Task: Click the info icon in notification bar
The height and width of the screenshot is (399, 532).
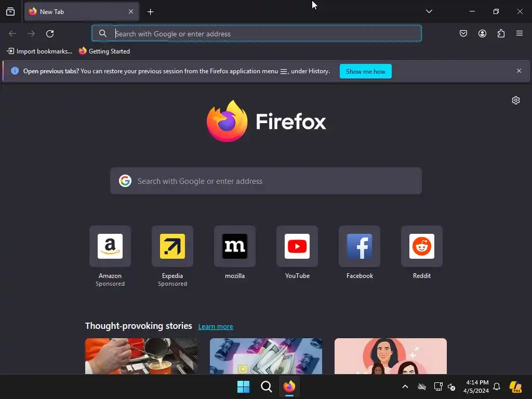Action: (x=15, y=71)
